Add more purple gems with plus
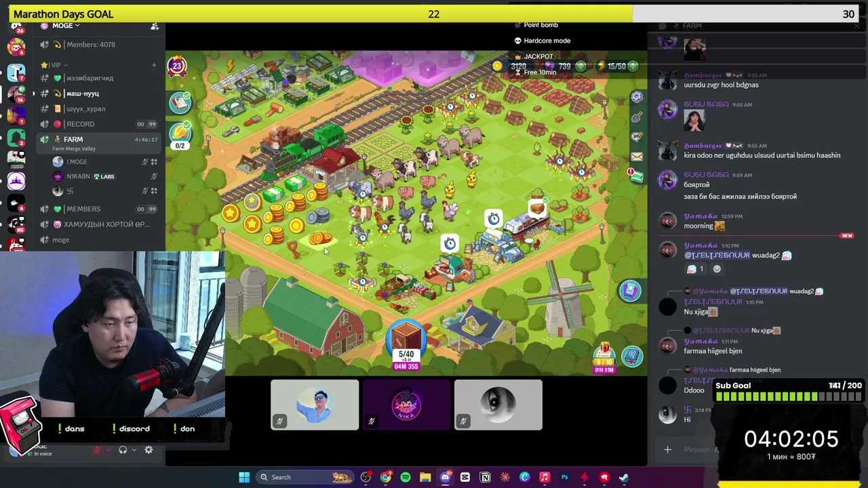 point(582,66)
